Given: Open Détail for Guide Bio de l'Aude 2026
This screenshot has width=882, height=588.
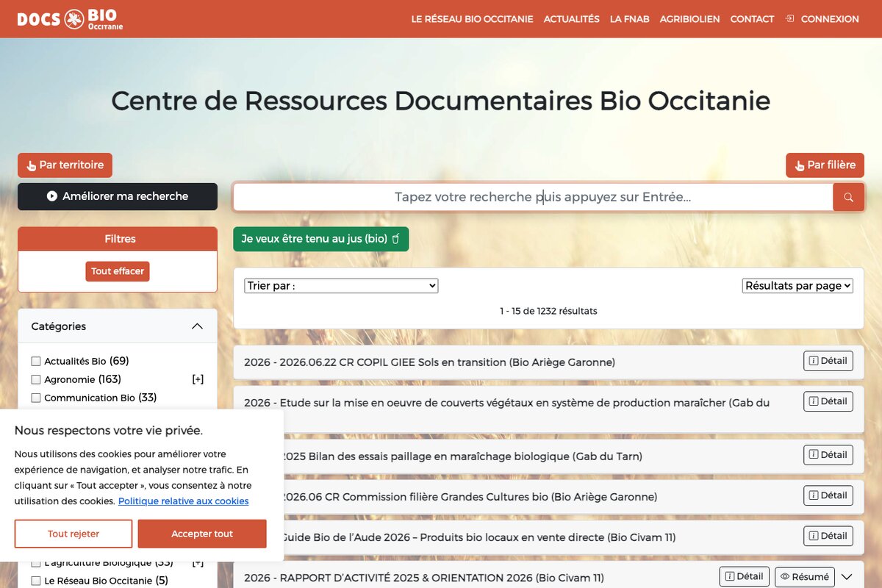Looking at the screenshot, I should 828,536.
